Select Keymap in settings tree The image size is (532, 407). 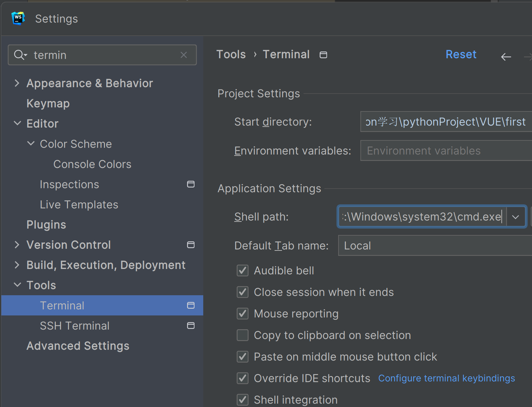[48, 103]
